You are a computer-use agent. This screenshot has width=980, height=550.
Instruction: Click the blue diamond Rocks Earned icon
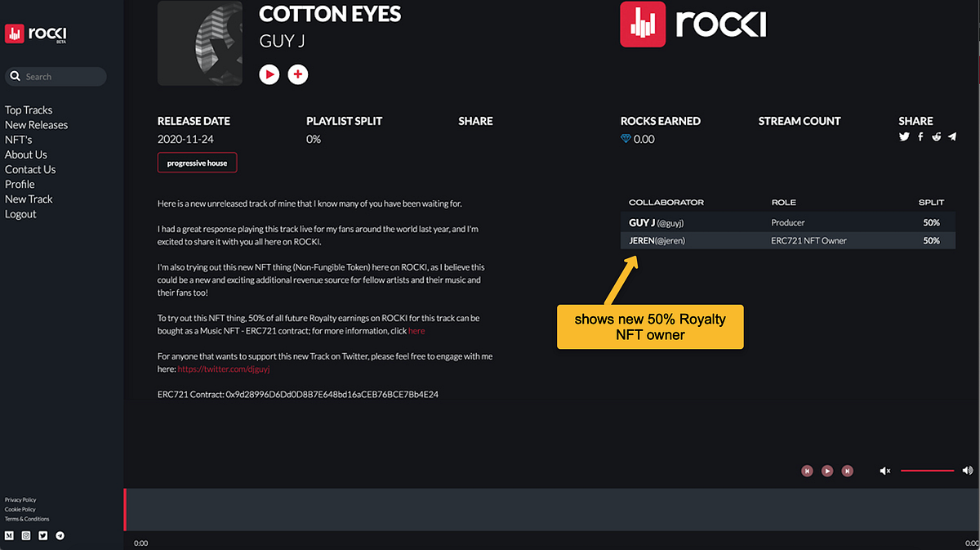[626, 139]
